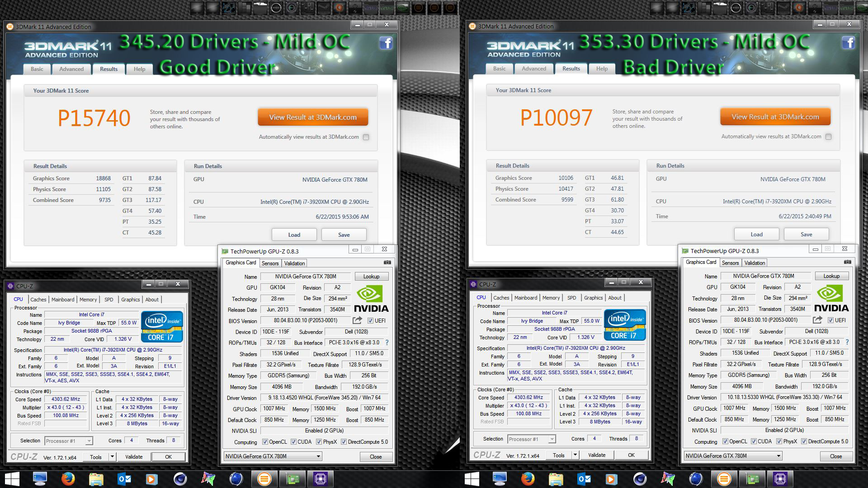Image resolution: width=868 pixels, height=488 pixels.
Task: Click Facebook icon in the 345.20 Drivers 3DMark window
Action: [386, 43]
